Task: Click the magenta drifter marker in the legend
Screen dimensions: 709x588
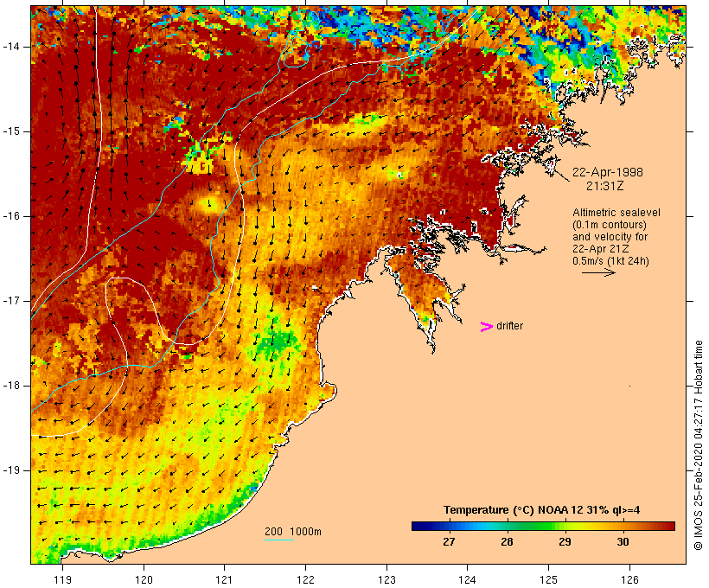Action: pos(486,327)
